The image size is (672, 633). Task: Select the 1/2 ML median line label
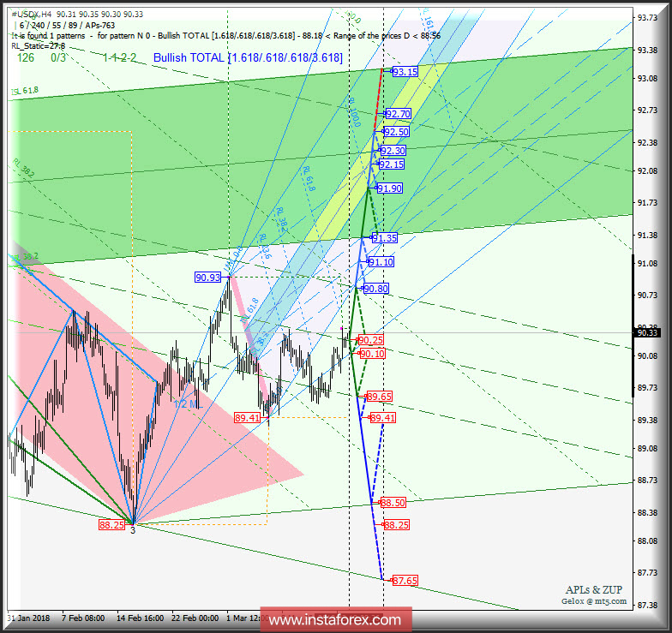(x=188, y=404)
